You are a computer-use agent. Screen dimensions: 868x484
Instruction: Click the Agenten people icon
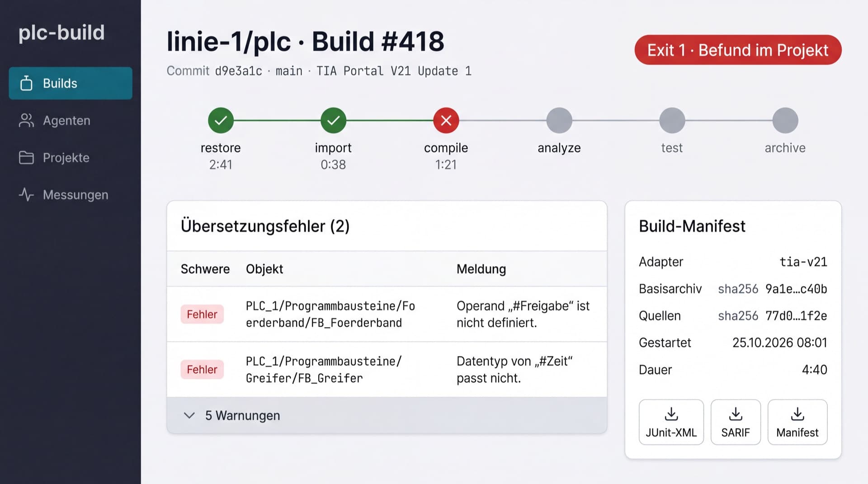(26, 120)
